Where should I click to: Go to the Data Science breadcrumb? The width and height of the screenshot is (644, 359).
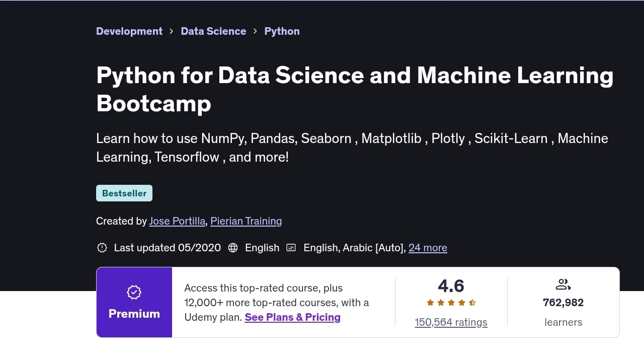point(213,31)
